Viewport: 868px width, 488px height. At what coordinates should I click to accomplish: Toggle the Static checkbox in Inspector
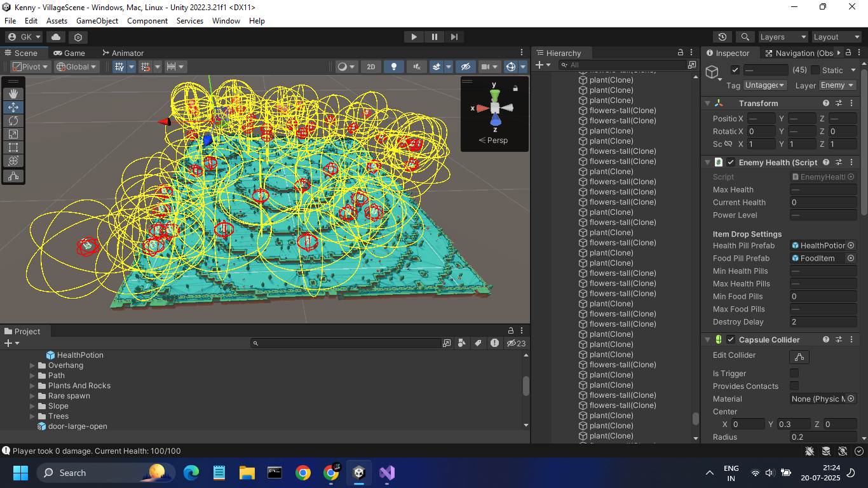click(x=815, y=70)
